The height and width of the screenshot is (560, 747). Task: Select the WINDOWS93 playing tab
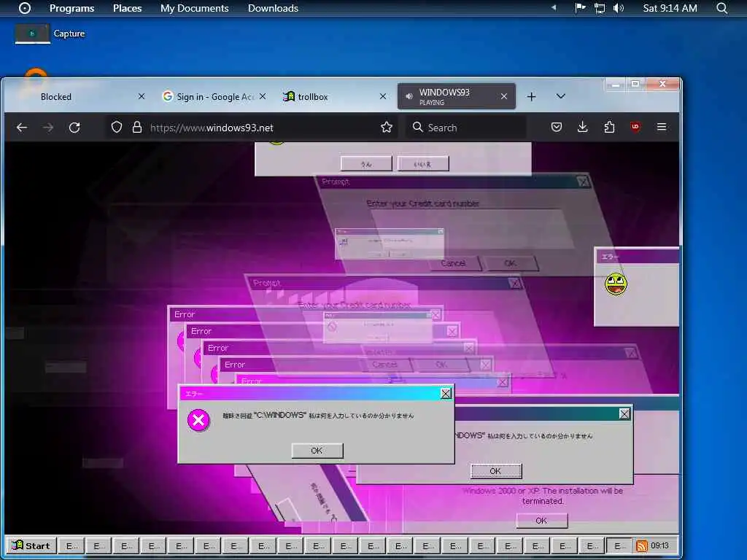pos(457,96)
